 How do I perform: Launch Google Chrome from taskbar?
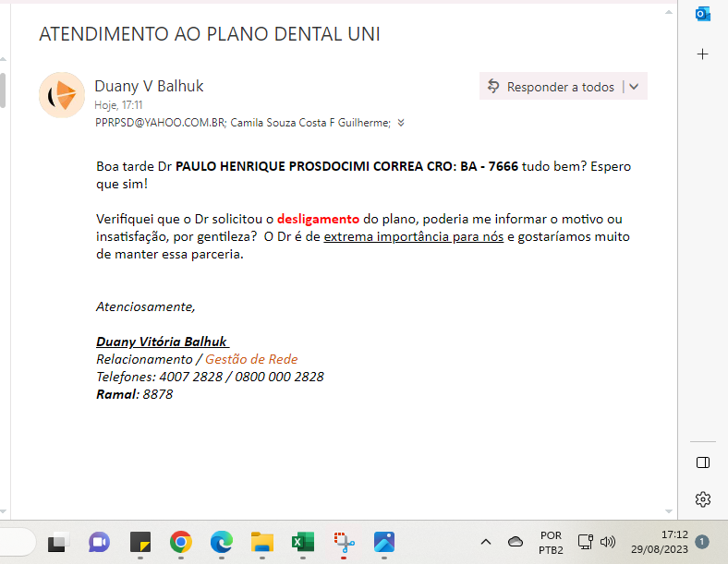[x=180, y=542]
